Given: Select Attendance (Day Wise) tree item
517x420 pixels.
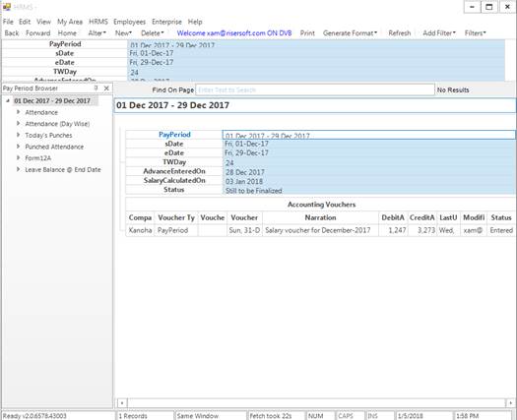Looking at the screenshot, I should coord(57,124).
